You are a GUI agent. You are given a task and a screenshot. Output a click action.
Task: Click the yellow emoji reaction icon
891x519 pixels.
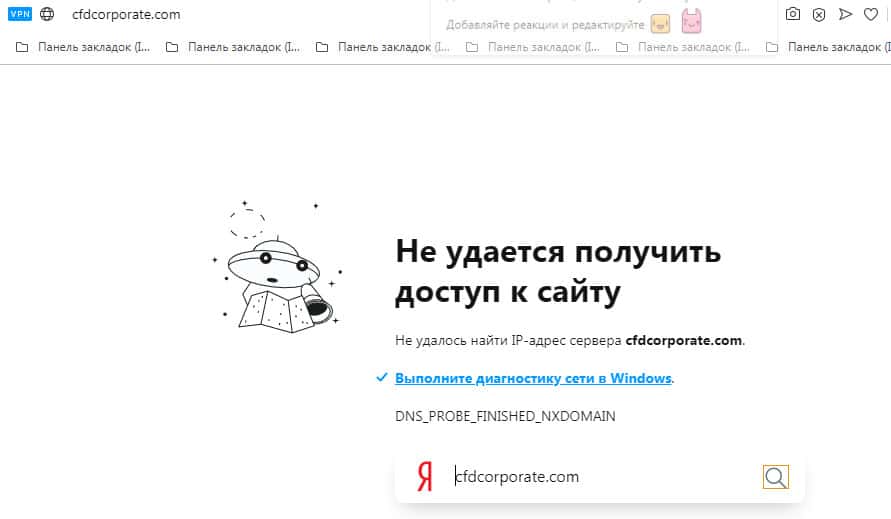(660, 22)
